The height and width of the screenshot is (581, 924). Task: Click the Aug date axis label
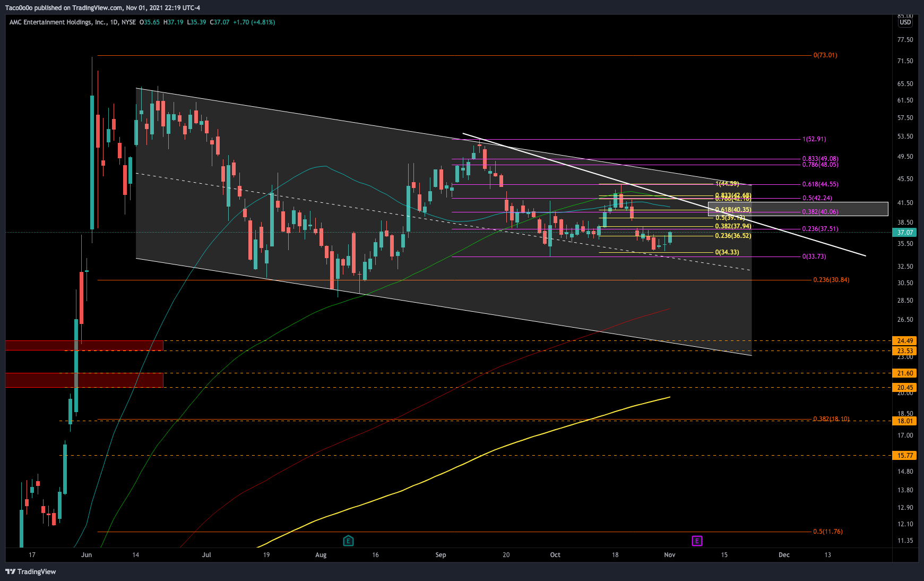pos(321,555)
